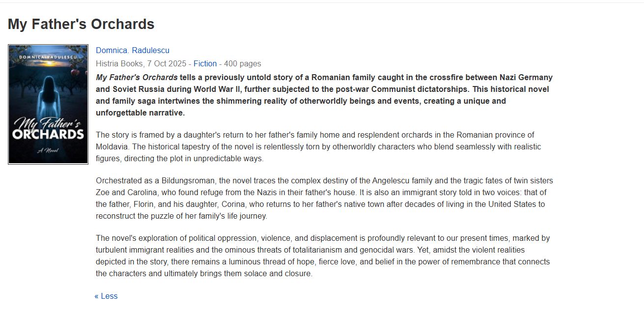Image resolution: width=644 pixels, height=316 pixels.
Task: Click 'A Novel' text on the cover
Action: pyautogui.click(x=48, y=150)
